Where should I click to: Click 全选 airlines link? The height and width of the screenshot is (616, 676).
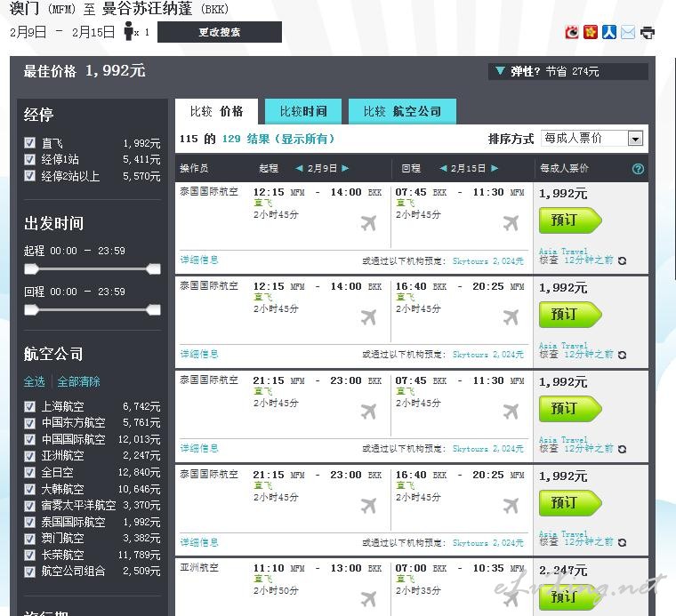pyautogui.click(x=35, y=381)
